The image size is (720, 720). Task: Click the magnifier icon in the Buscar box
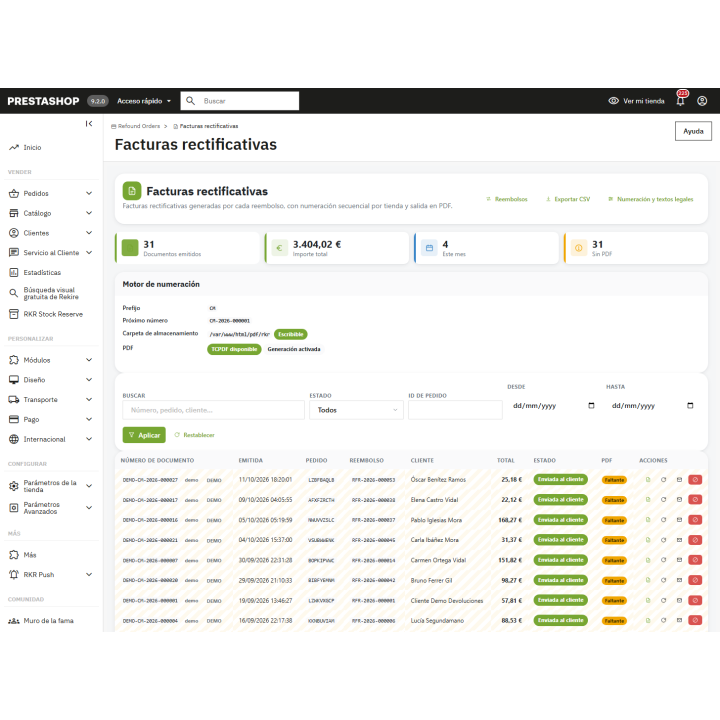coord(191,101)
